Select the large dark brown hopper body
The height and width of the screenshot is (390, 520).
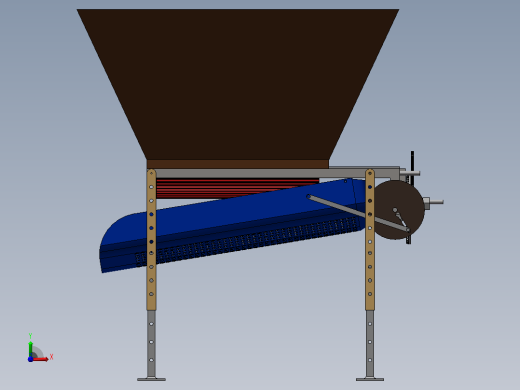coord(238,83)
